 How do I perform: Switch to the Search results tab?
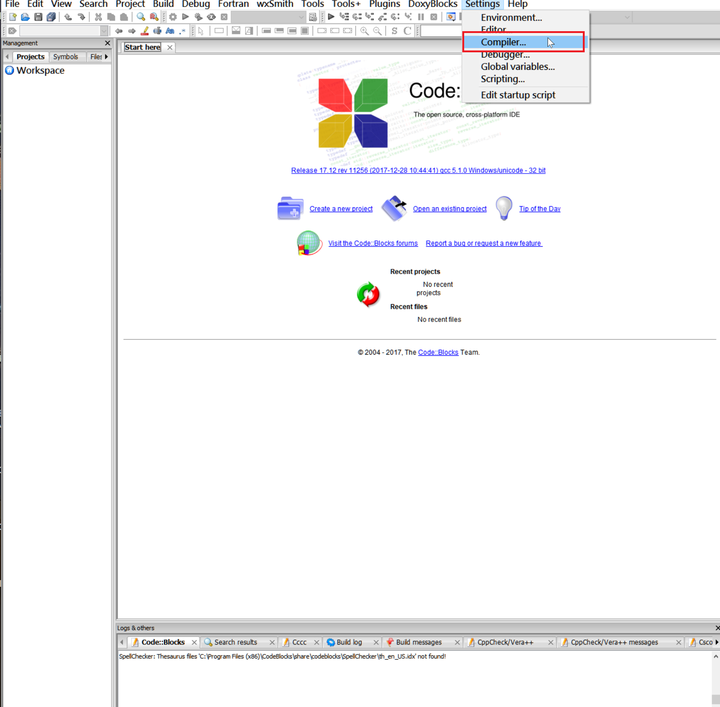pos(235,642)
